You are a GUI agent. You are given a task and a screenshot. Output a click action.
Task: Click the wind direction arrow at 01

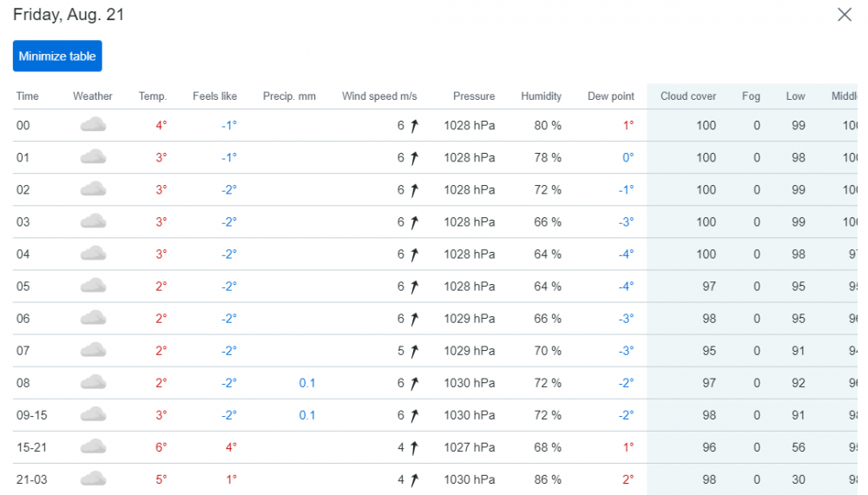(x=414, y=158)
